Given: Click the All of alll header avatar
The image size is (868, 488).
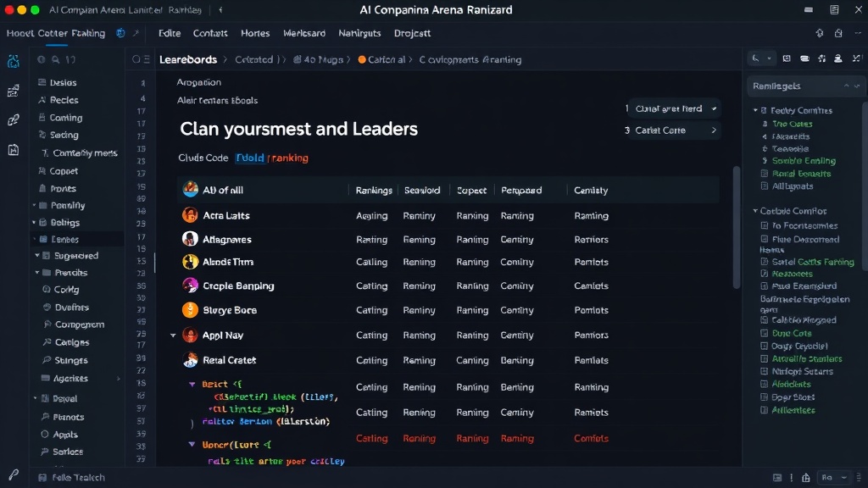Looking at the screenshot, I should (190, 189).
